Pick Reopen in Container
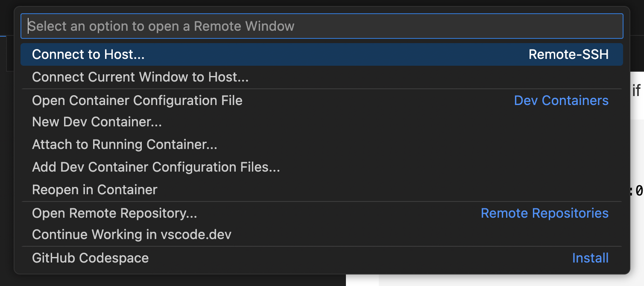The width and height of the screenshot is (644, 286). [x=95, y=190]
